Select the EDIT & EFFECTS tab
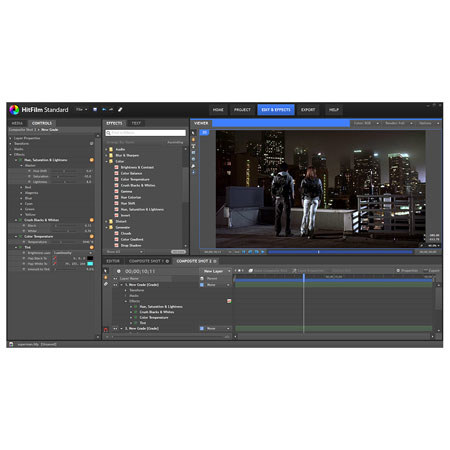The image size is (450, 450). coord(276,110)
